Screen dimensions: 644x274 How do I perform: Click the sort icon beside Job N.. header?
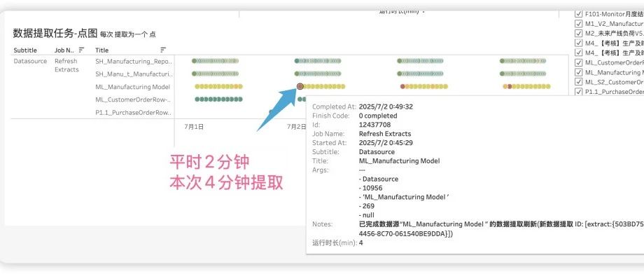81,50
